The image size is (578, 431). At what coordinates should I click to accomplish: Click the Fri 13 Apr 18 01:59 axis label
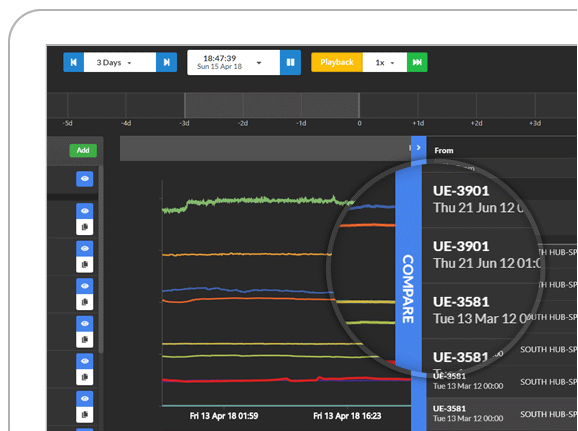(224, 416)
